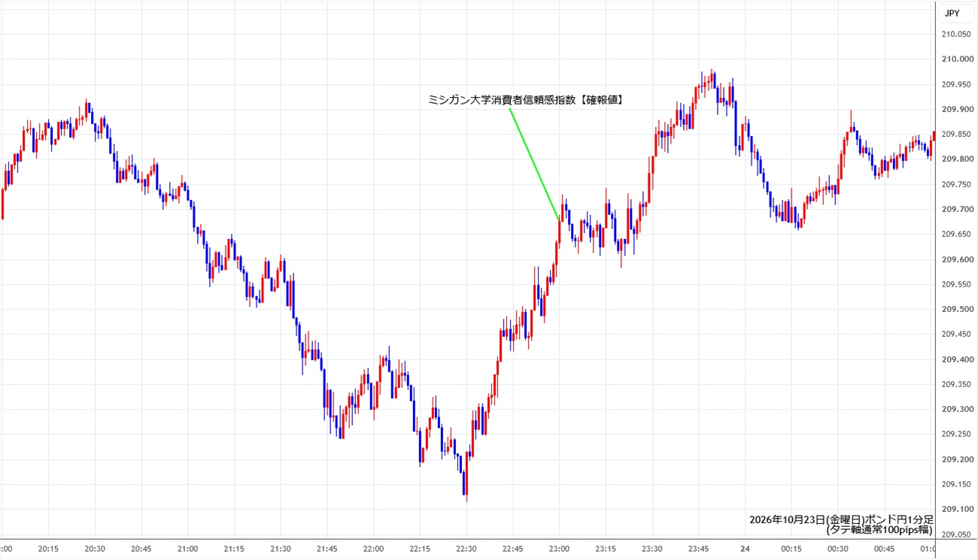Click the 209.150 price label
Image resolution: width=978 pixels, height=560 pixels.
(x=955, y=485)
